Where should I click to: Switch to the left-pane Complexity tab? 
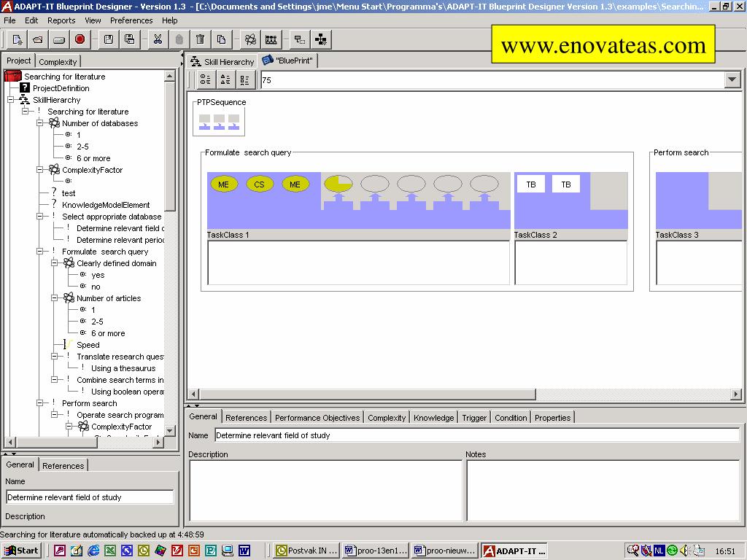point(58,62)
